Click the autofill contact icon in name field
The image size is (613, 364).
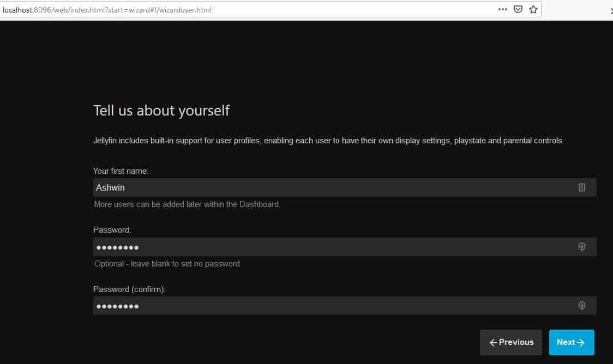point(581,187)
